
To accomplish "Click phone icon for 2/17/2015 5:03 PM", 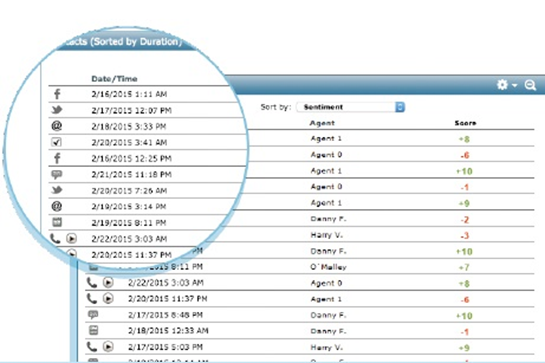I will pyautogui.click(x=91, y=346).
